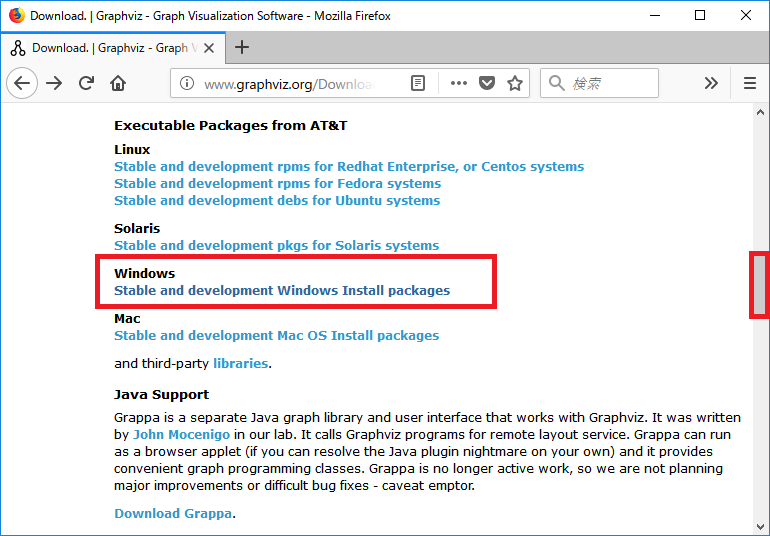Maximize the Firefox window
Image resolution: width=770 pixels, height=536 pixels.
point(700,15)
